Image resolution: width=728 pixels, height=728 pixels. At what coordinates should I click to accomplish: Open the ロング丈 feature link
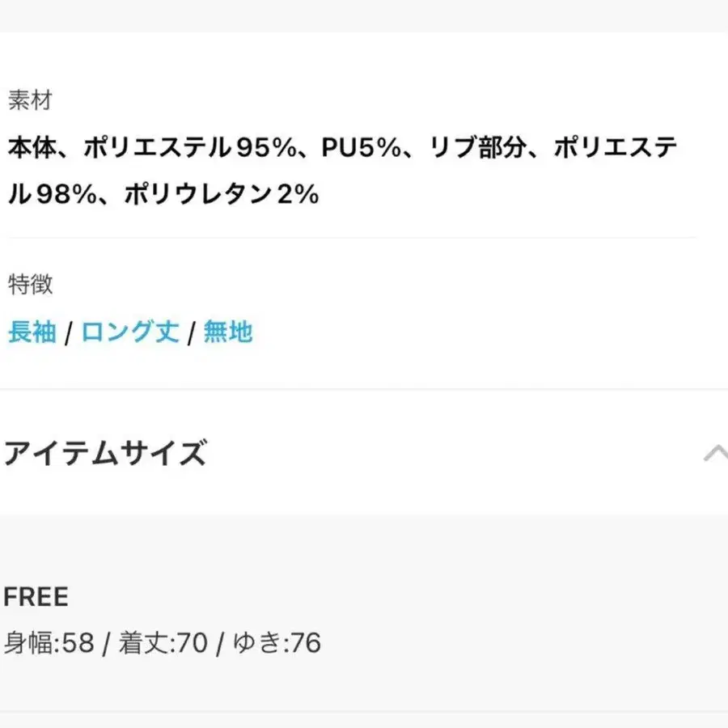(130, 332)
